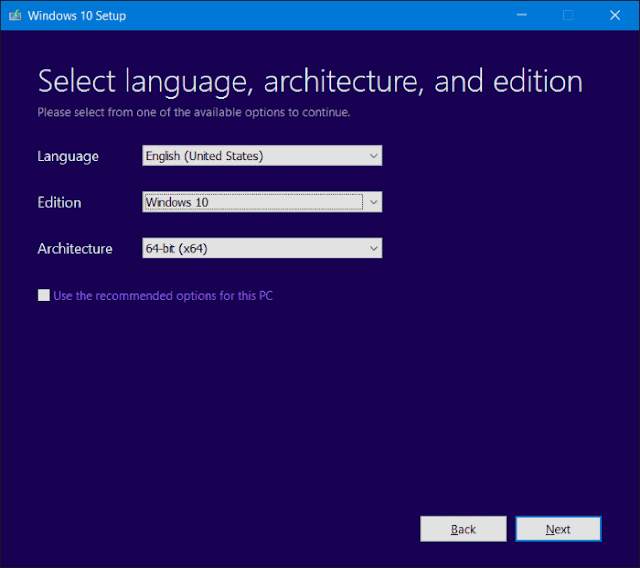Click the chevron arrow of the Language dropdown

(x=373, y=156)
